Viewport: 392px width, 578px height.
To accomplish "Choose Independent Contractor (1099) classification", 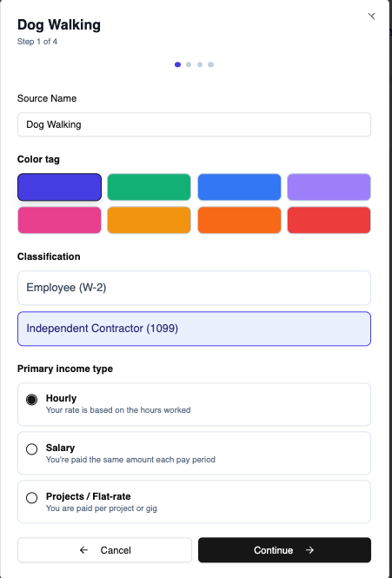I will [x=194, y=329].
